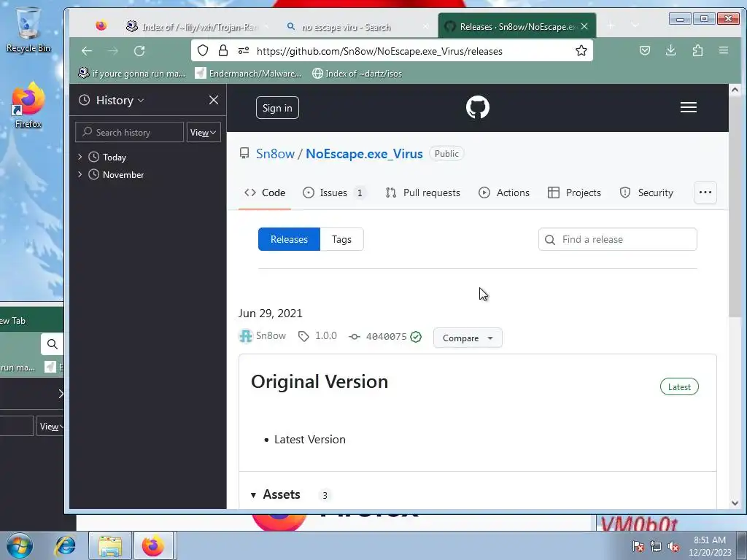
Task: Open the NoEscape.exe_Virus repository link
Action: 364,154
